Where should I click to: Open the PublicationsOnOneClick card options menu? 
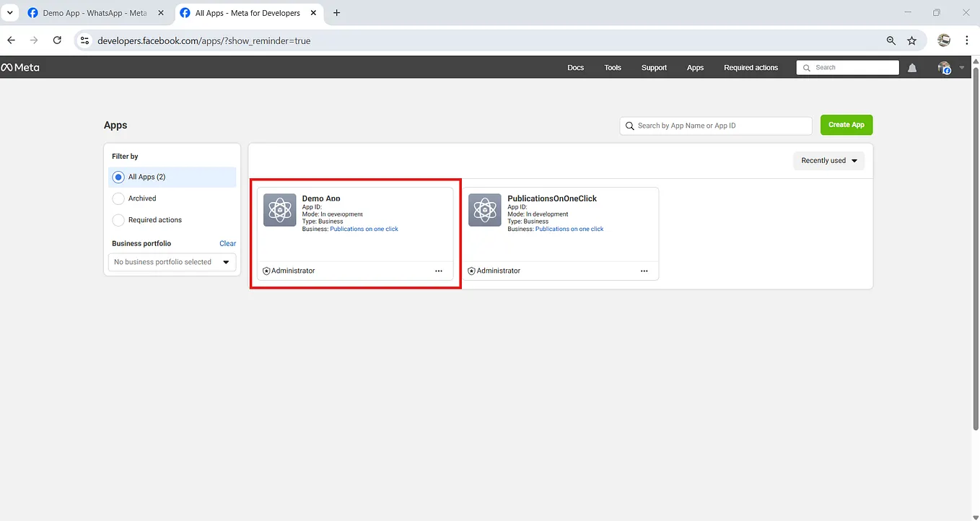644,271
